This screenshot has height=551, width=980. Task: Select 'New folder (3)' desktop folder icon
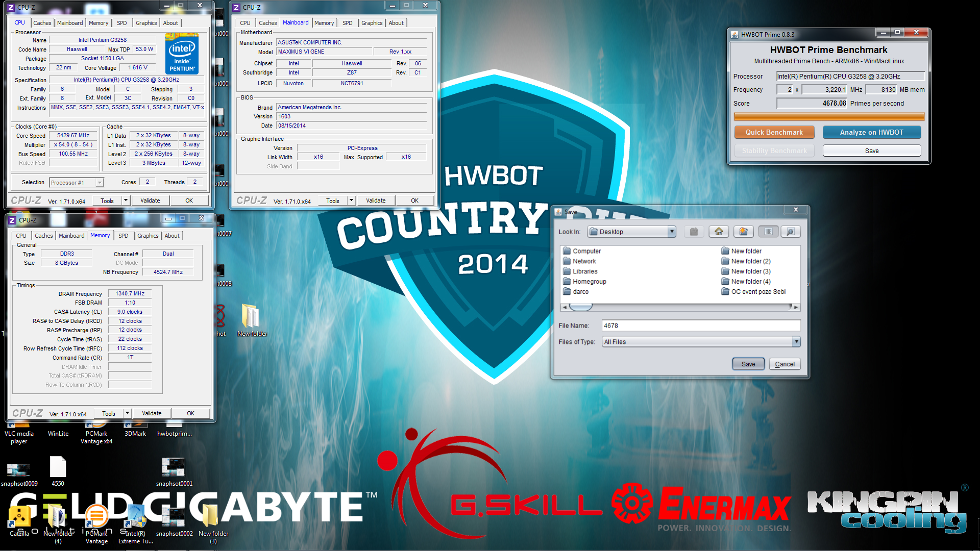coord(213,524)
